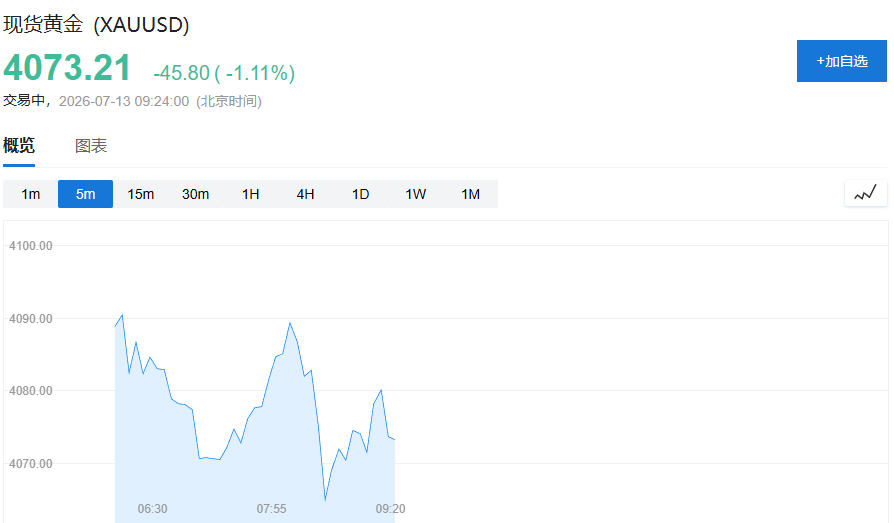Choose the 30m interval
Image resolution: width=894 pixels, height=523 pixels.
pyautogui.click(x=196, y=194)
